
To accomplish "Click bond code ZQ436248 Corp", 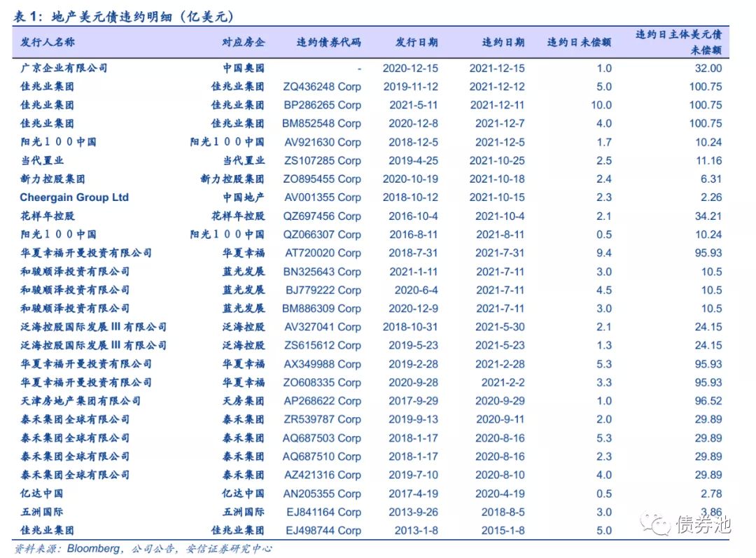I will tap(322, 87).
